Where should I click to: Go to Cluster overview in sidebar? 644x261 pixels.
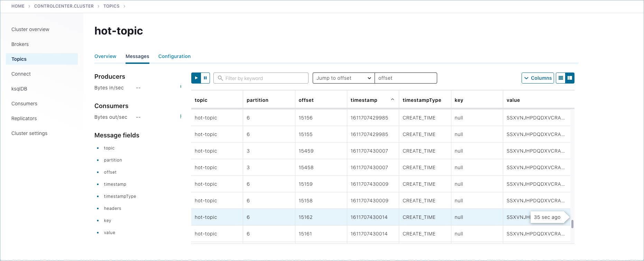click(x=30, y=29)
